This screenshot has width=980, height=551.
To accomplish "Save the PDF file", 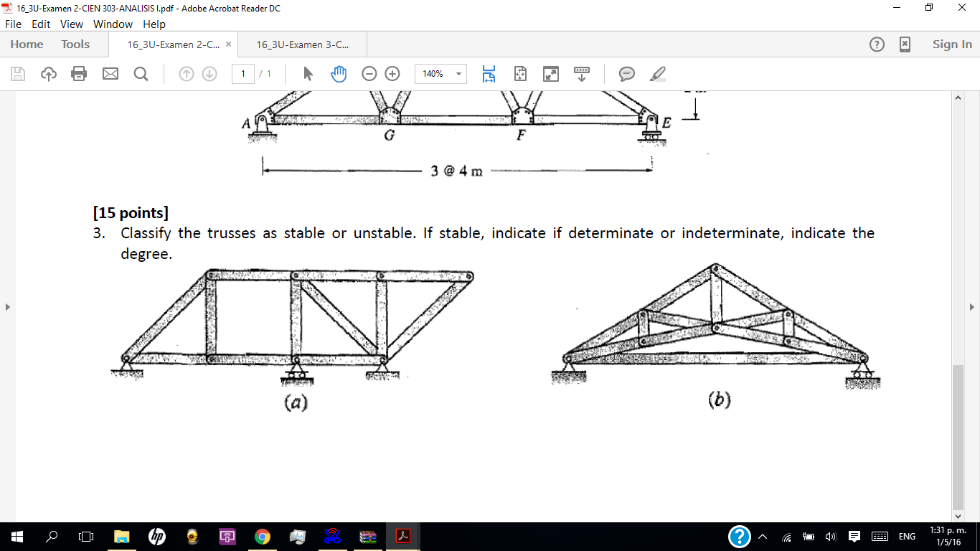I will (x=17, y=73).
